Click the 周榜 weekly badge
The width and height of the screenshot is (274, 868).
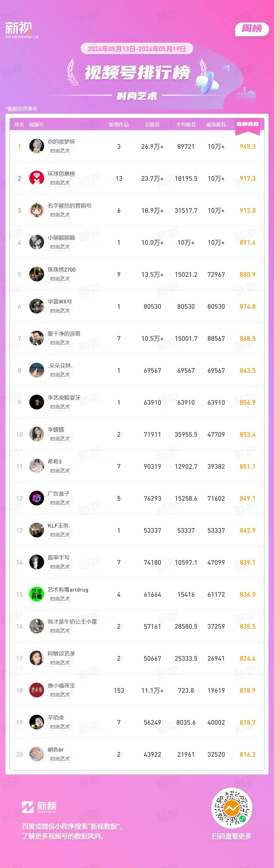252,29
